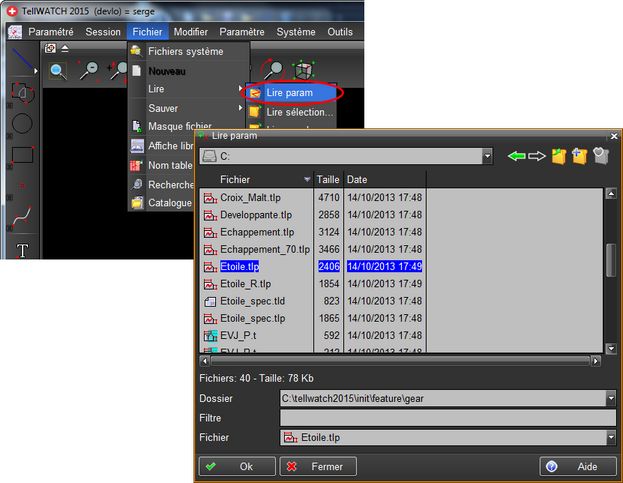The width and height of the screenshot is (623, 483).
Task: Click in the Filtre input field
Action: [448, 418]
